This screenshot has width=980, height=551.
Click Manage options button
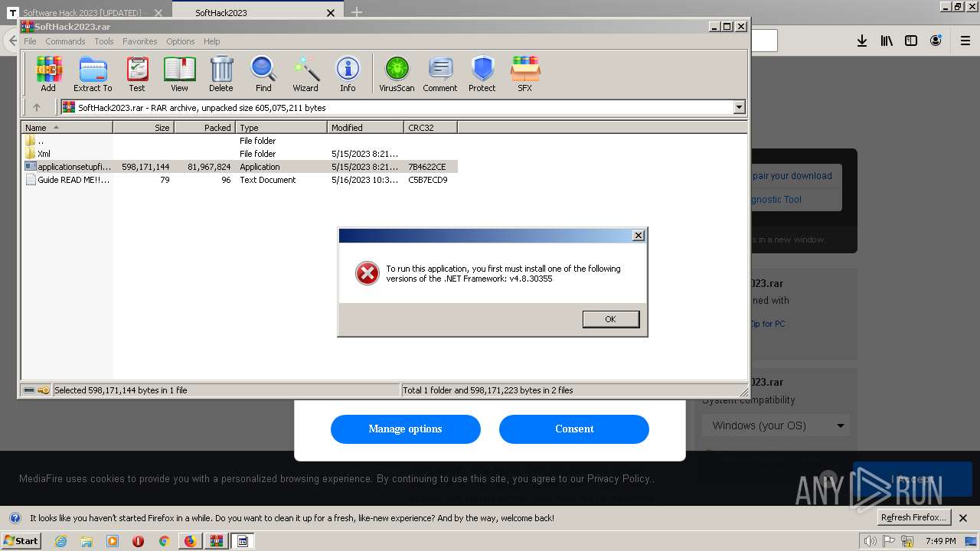click(x=405, y=429)
